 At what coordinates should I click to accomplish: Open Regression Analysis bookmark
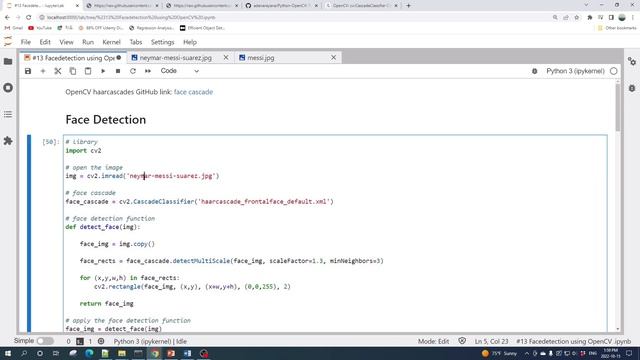coord(151,28)
